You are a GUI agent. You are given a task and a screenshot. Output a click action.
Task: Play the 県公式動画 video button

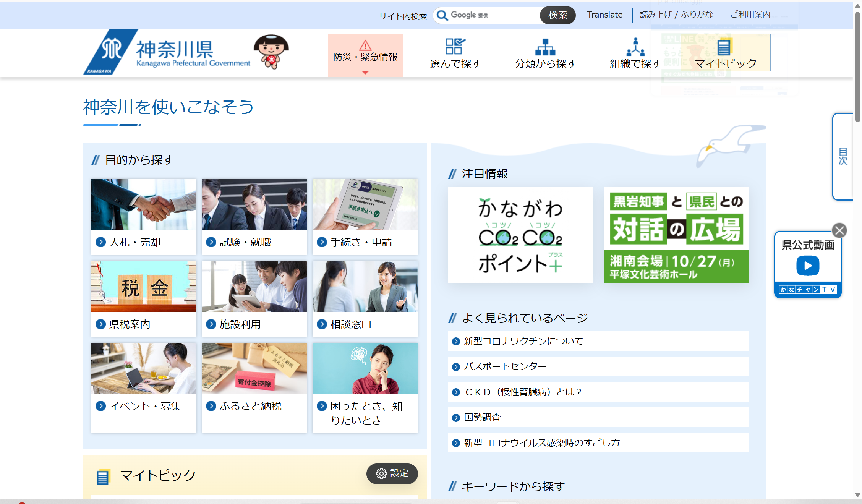pyautogui.click(x=807, y=266)
